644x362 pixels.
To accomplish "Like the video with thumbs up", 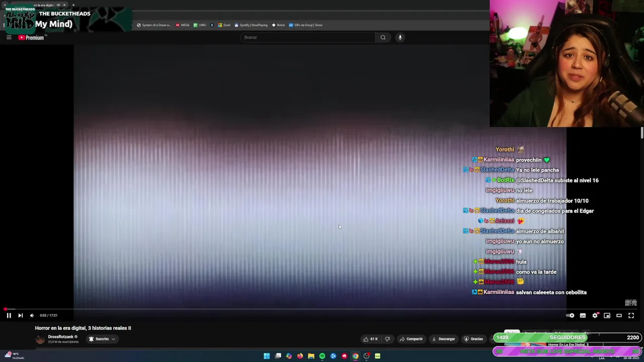I will pos(366,339).
